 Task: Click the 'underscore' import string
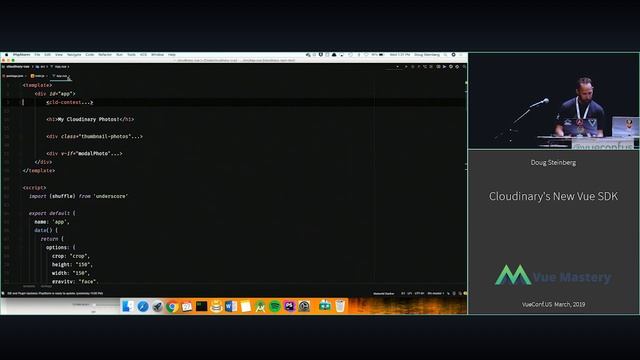point(111,196)
